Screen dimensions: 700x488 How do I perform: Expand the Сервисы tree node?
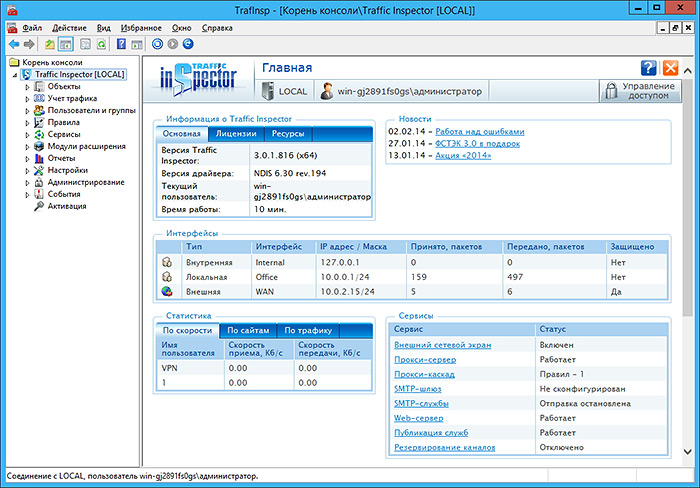click(27, 135)
